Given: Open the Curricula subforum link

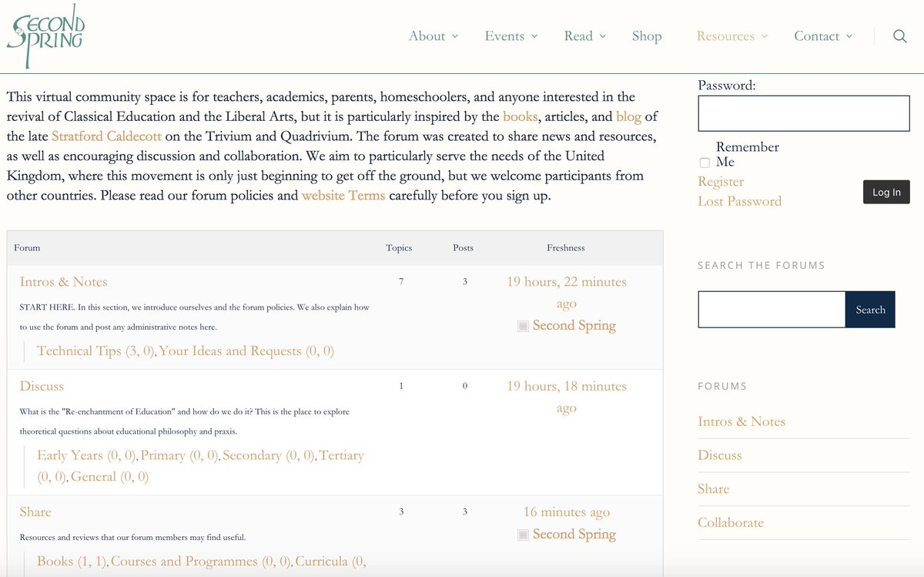Looking at the screenshot, I should pos(330,562).
